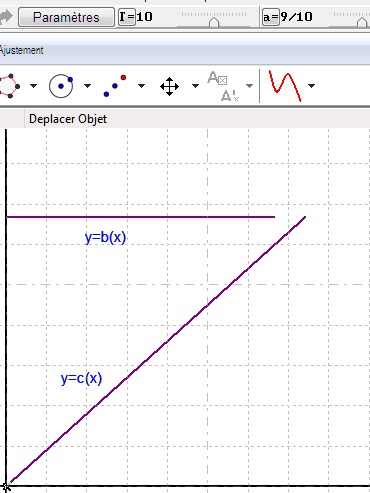The width and height of the screenshot is (370, 493).
Task: Click the a=9/10 slider handle
Action: pyautogui.click(x=362, y=22)
